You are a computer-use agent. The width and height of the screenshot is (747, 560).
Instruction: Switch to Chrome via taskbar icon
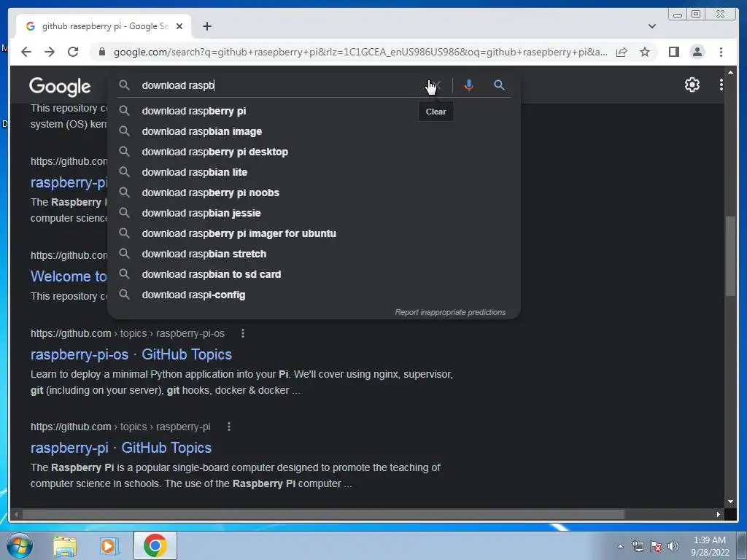(155, 545)
